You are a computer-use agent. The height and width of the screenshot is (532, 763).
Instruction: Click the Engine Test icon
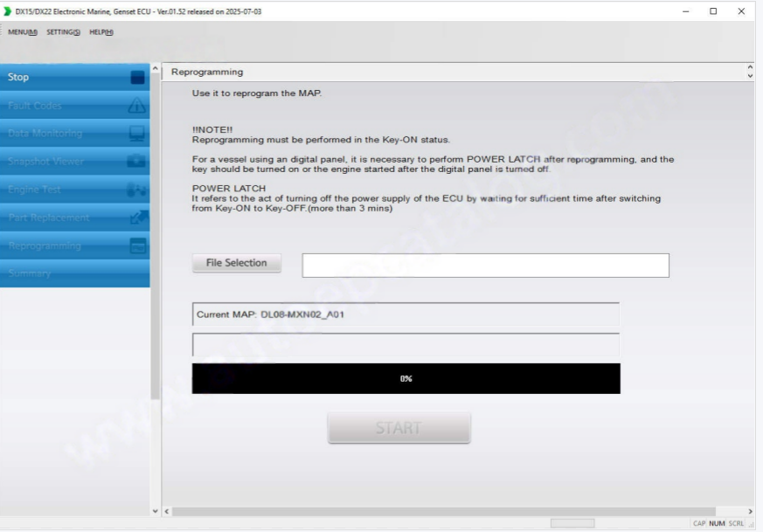[137, 190]
